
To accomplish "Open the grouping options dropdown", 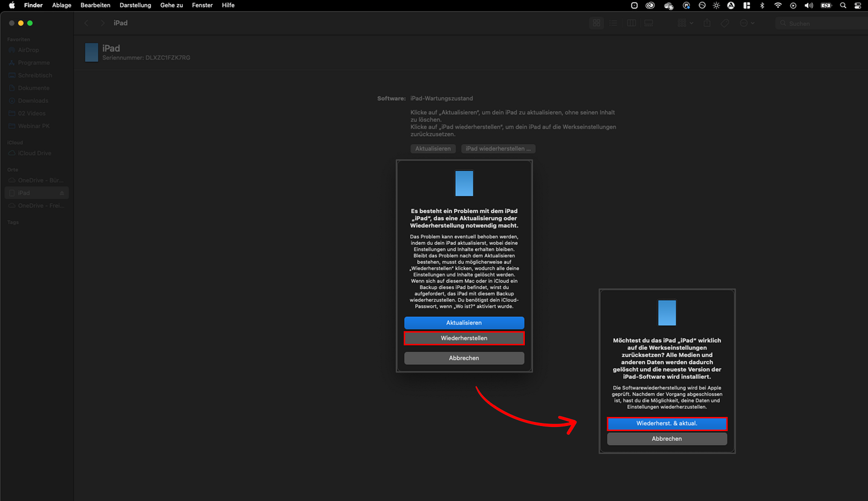I will [x=685, y=23].
